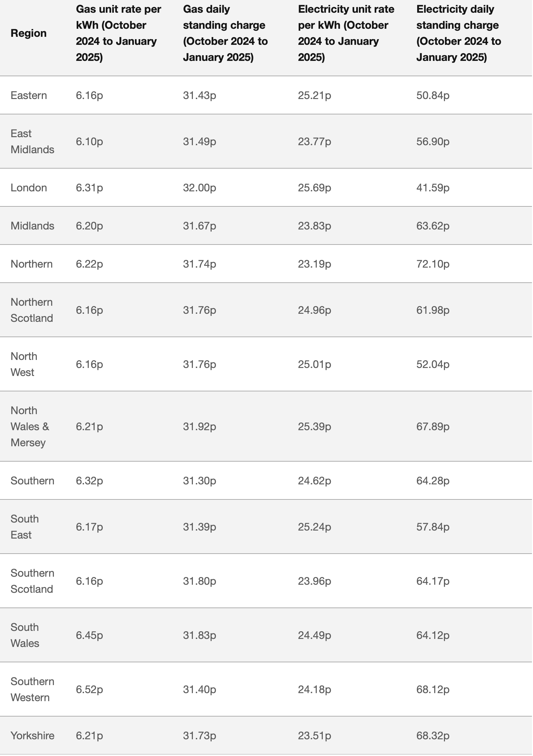Select the Eastern region row label
The width and height of the screenshot is (533, 756).
coord(29,95)
